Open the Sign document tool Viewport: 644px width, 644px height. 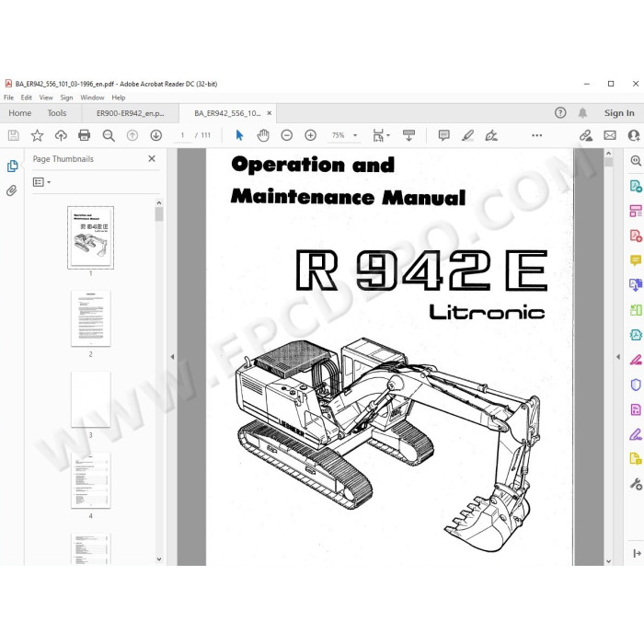[491, 135]
